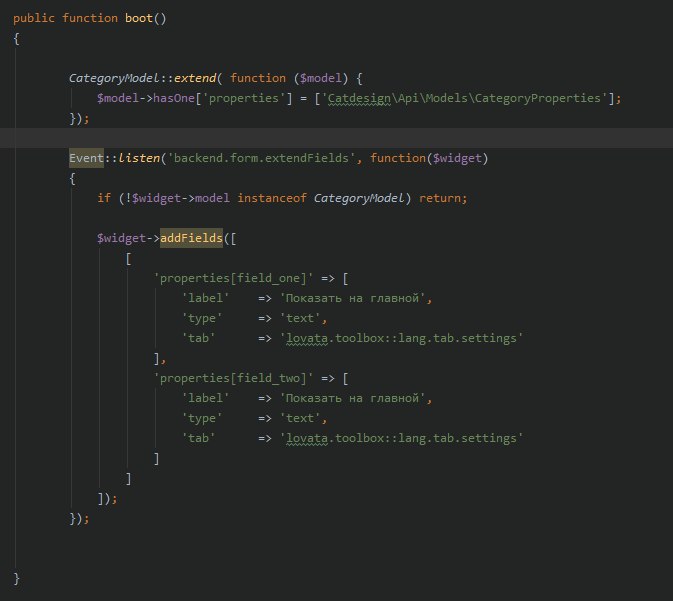Click 'hasOne' in the $model line
The width and height of the screenshot is (673, 601).
(x=174, y=98)
